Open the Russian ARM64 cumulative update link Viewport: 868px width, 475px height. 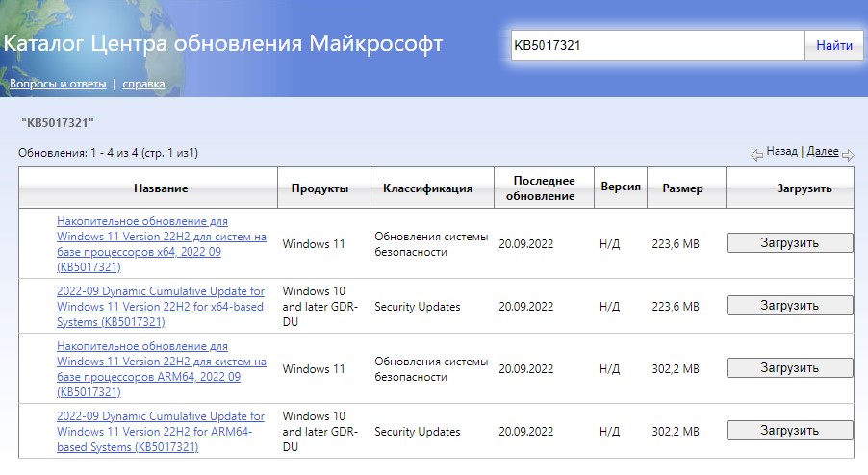[161, 369]
